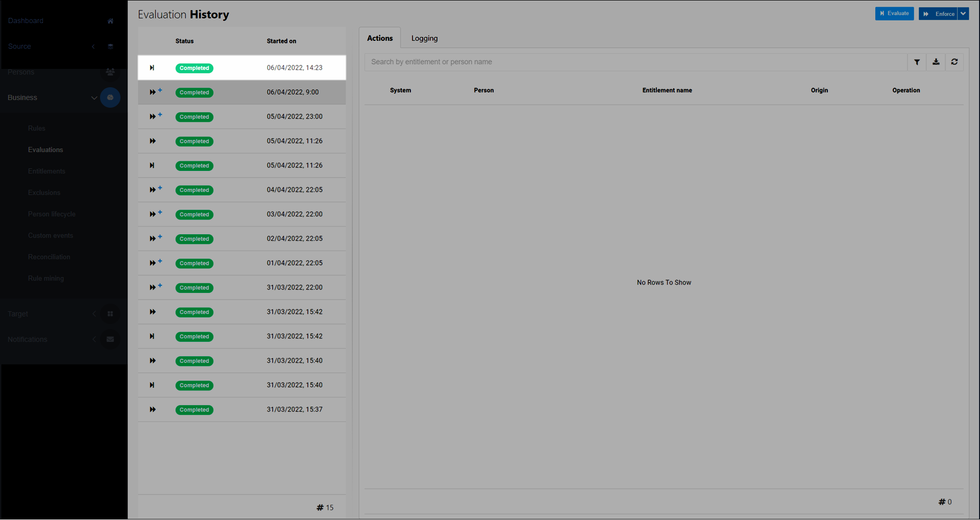This screenshot has width=980, height=520.
Task: Select the Actions tab
Action: [x=380, y=38]
